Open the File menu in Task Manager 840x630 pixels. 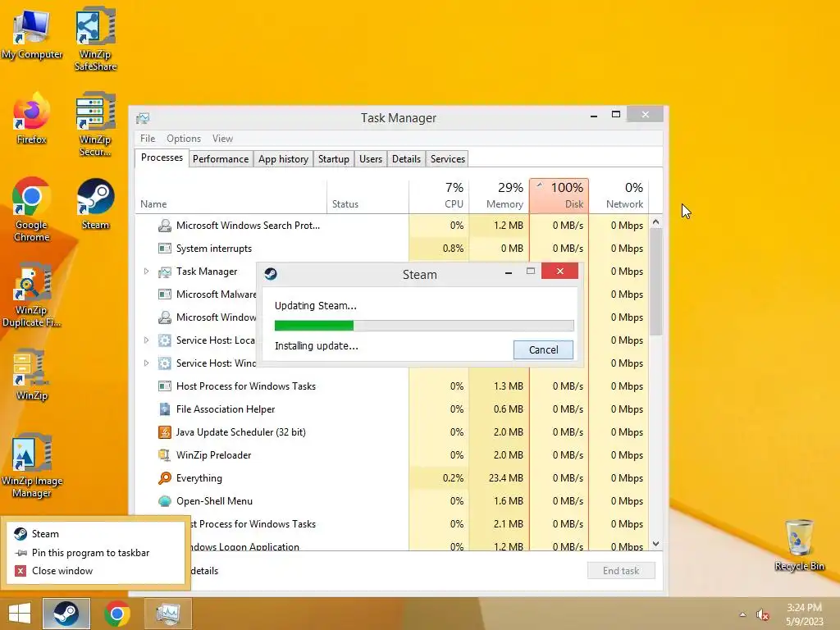[x=148, y=138]
